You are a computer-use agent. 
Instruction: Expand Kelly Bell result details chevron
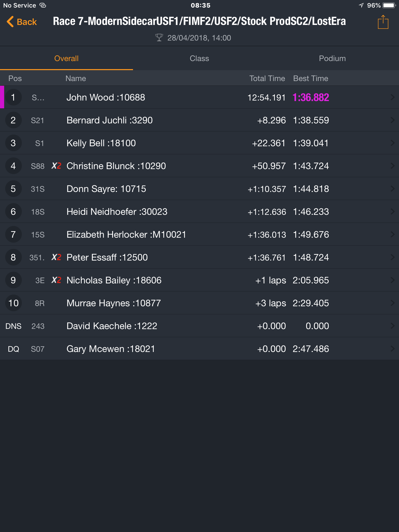point(393,143)
